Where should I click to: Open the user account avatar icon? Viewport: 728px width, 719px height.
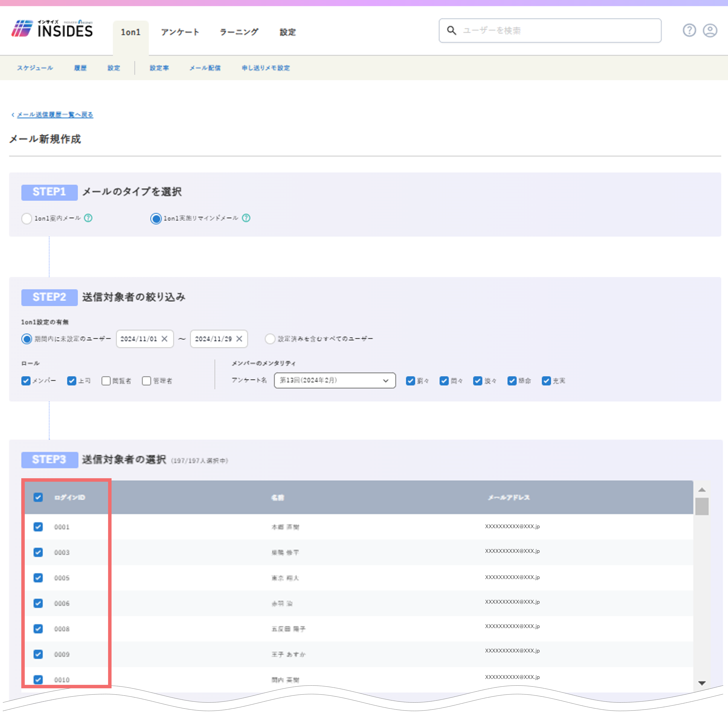(710, 30)
